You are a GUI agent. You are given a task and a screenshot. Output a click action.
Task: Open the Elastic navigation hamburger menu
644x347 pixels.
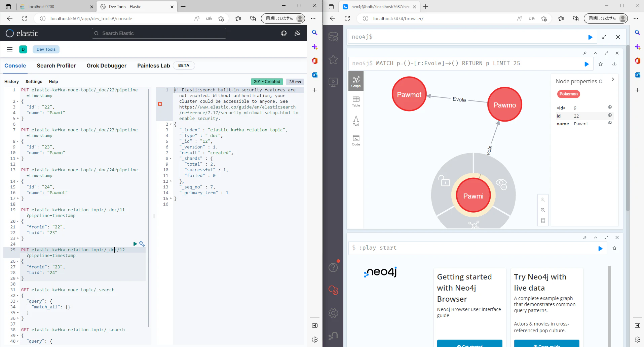click(x=10, y=49)
